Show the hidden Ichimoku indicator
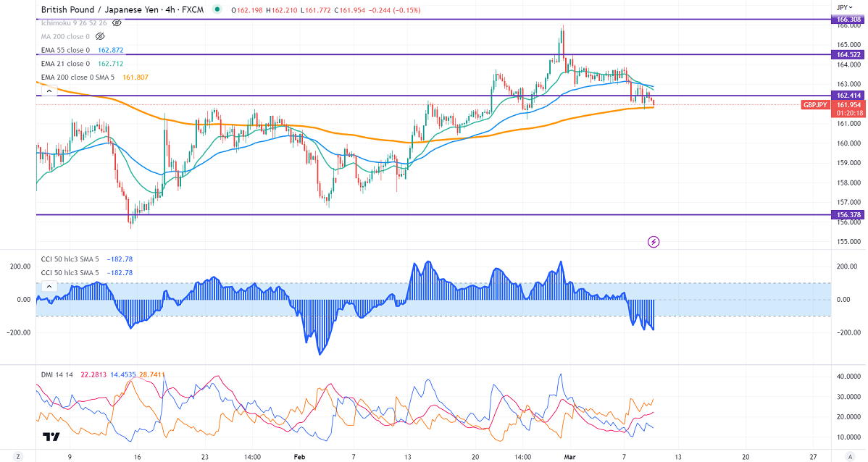Image resolution: width=868 pixels, height=462 pixels. coord(116,22)
